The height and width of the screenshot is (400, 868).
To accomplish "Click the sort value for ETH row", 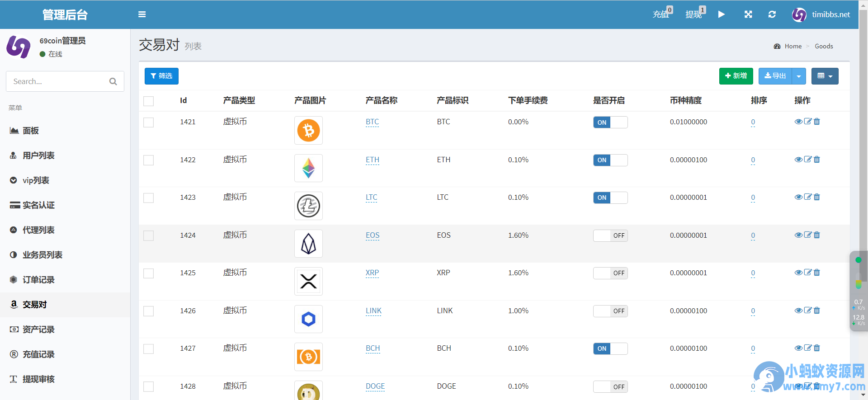I will click(753, 160).
